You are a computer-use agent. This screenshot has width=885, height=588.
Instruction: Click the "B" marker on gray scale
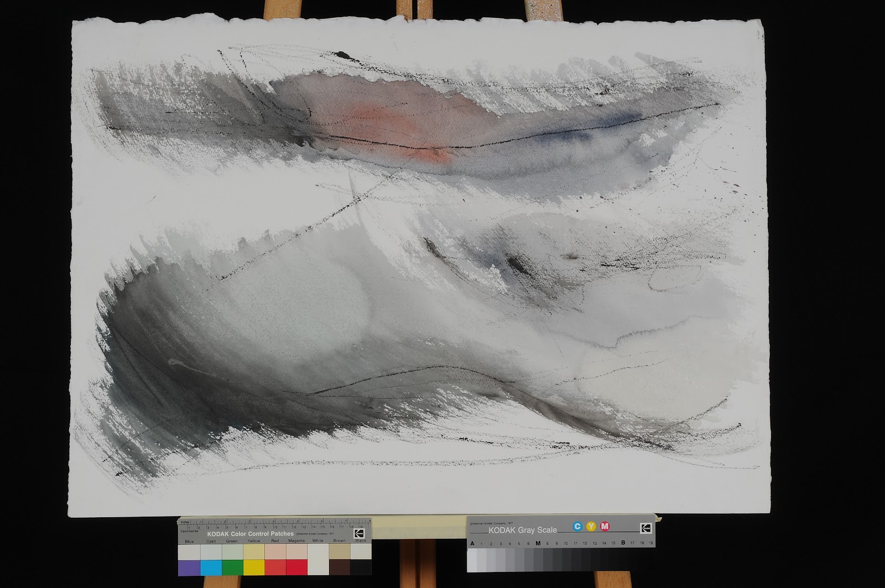(x=623, y=543)
